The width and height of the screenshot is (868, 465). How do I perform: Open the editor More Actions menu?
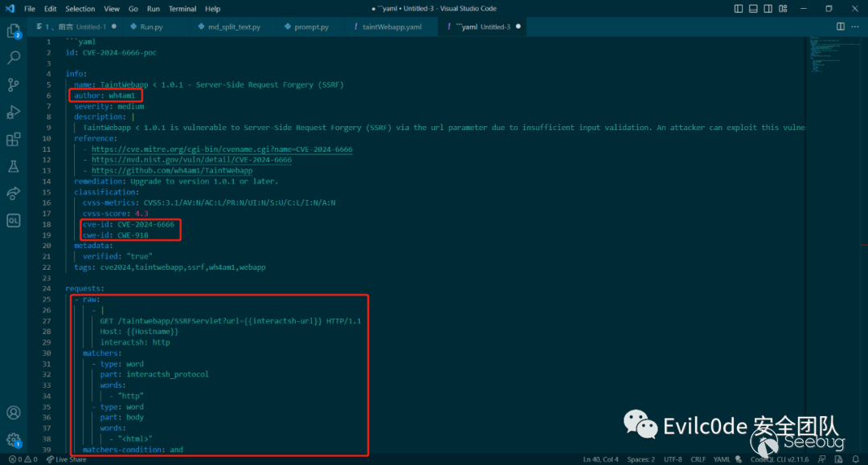pyautogui.click(x=855, y=27)
